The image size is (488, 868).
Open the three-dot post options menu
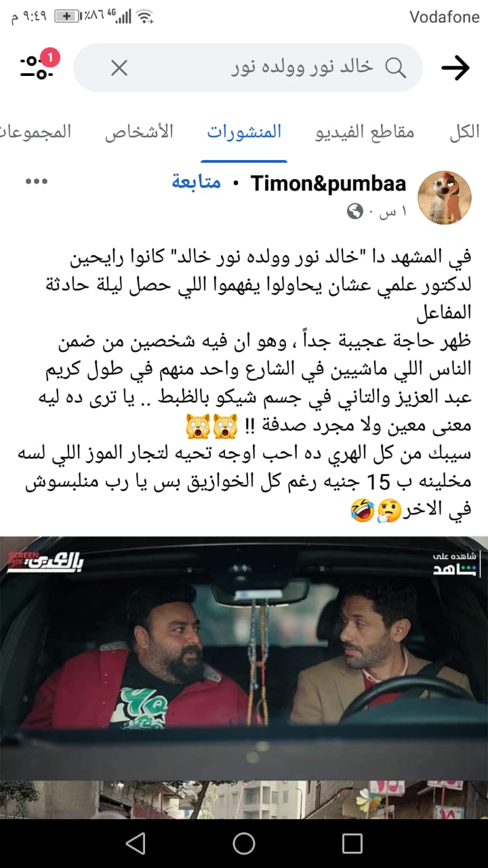tap(36, 182)
